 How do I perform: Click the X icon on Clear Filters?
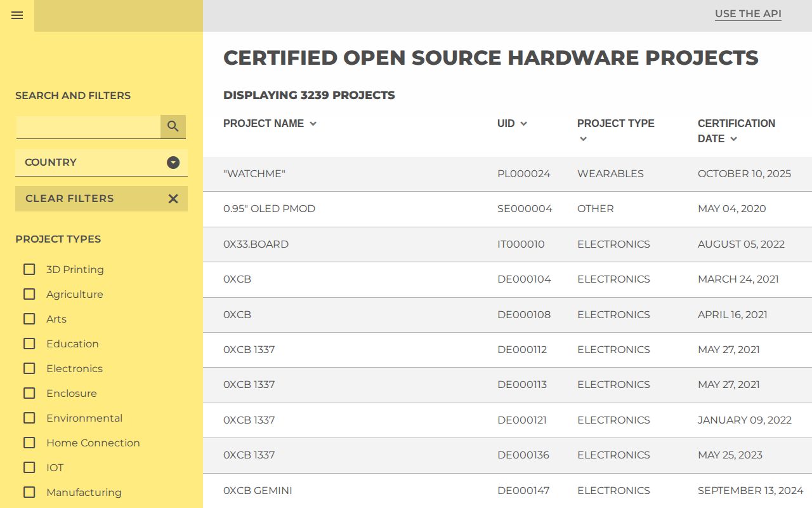173,198
